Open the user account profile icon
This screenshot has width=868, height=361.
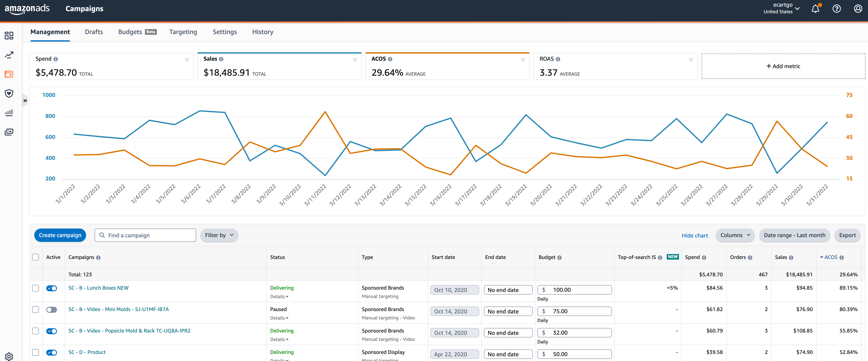click(858, 9)
